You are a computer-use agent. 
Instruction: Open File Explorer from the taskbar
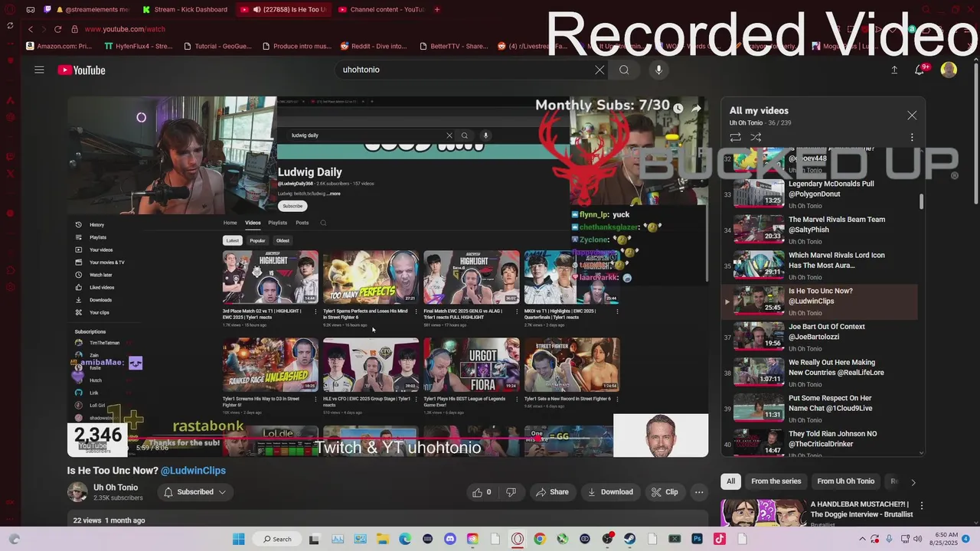382,539
